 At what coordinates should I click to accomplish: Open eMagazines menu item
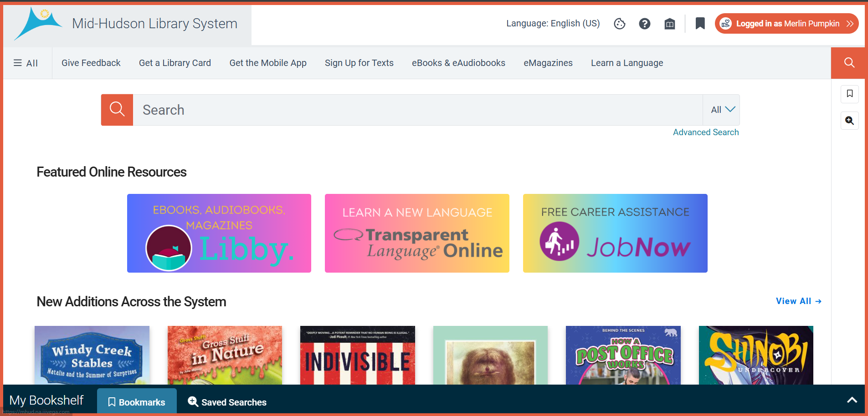click(548, 63)
